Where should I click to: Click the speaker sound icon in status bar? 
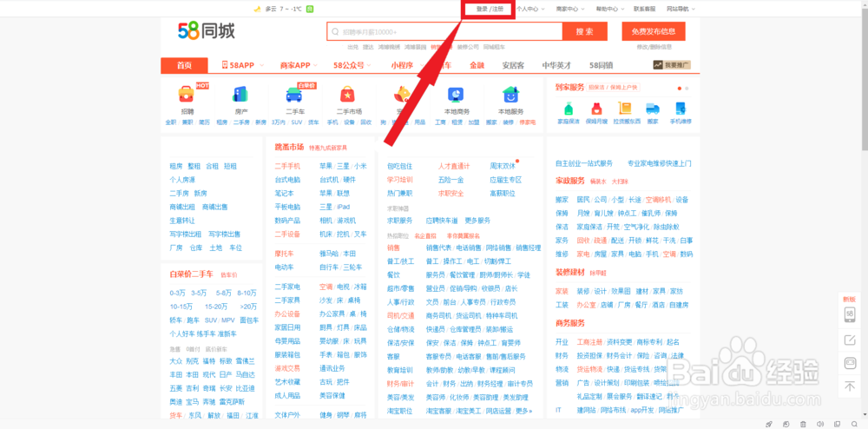[x=820, y=424]
